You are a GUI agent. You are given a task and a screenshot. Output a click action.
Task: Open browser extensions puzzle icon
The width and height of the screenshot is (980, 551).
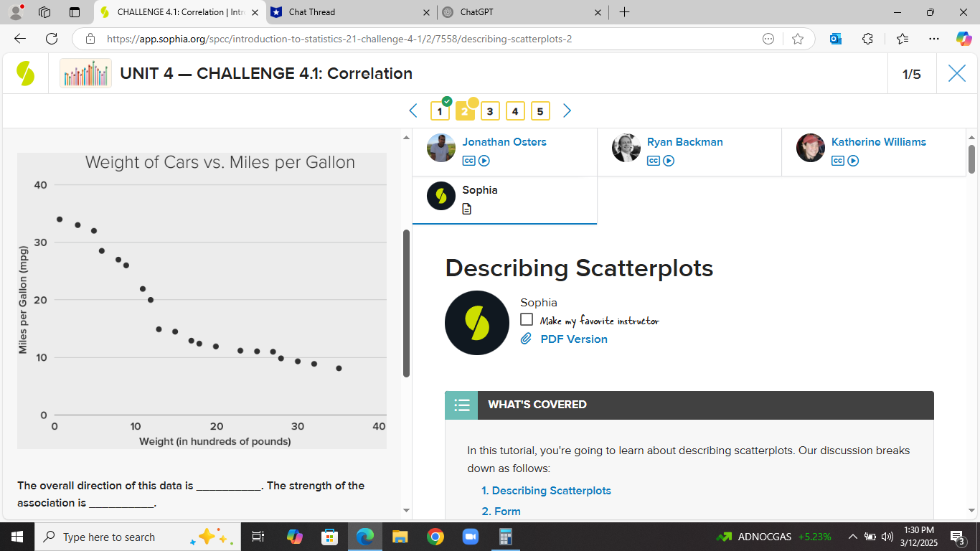click(x=867, y=39)
